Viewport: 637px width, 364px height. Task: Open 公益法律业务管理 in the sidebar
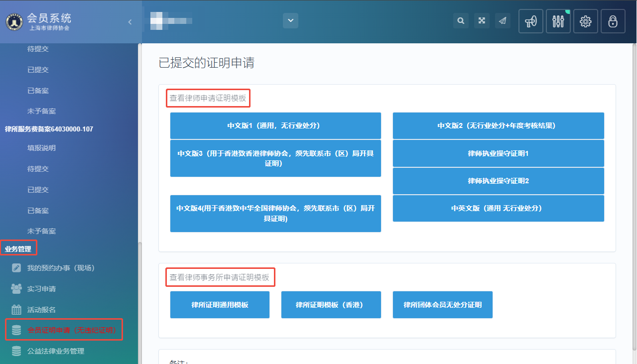coord(56,351)
